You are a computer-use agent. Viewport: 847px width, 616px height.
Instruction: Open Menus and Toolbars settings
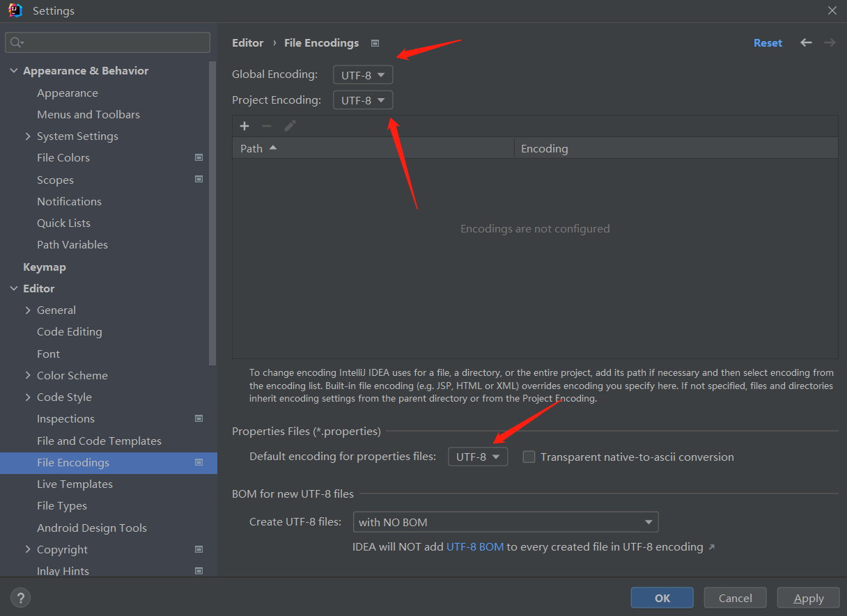88,114
